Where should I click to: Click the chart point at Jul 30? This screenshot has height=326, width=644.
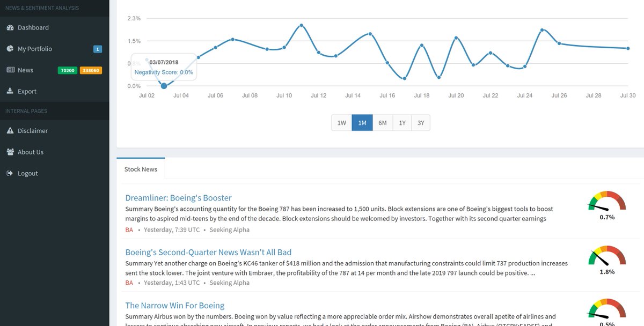tap(628, 48)
